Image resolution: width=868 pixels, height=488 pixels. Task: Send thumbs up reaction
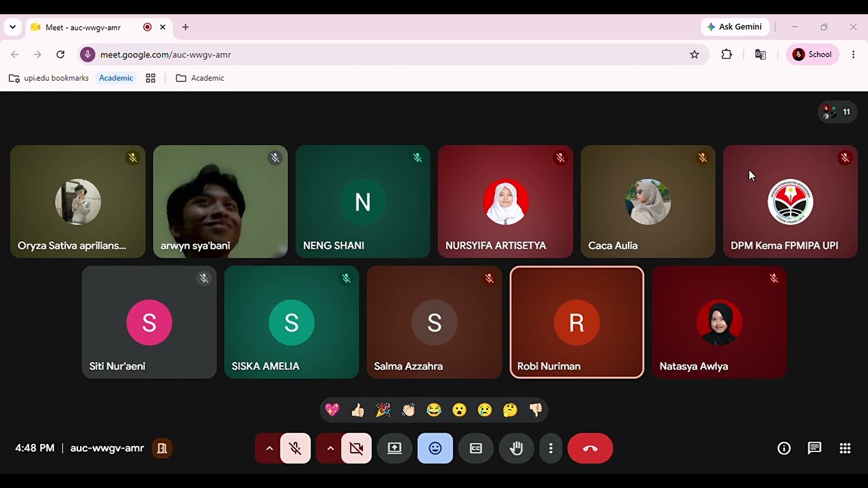(358, 409)
